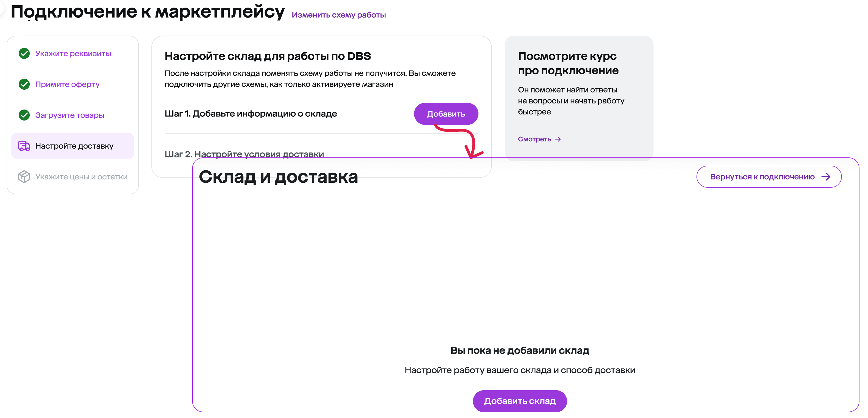The image size is (868, 418).
Task: Click green checkmark beside Укажите реквизиты
Action: tap(24, 53)
